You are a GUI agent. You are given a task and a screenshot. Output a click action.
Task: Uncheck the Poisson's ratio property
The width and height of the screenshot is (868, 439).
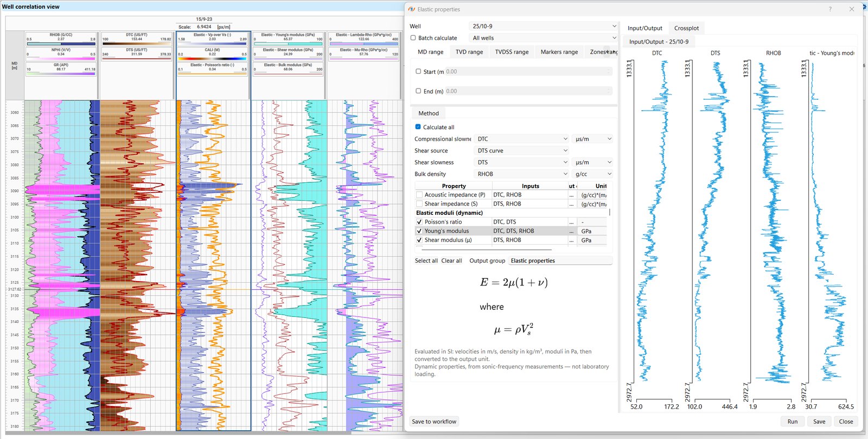[419, 222]
